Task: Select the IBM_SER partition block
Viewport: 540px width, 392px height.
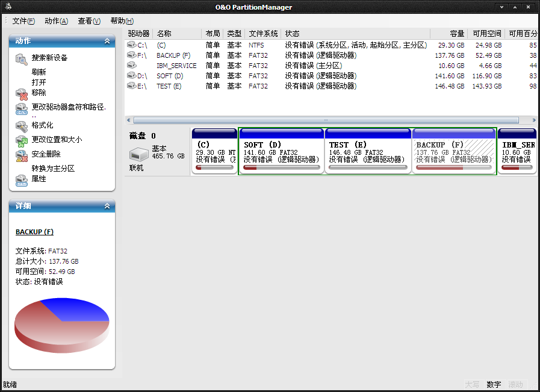Action: click(x=517, y=151)
